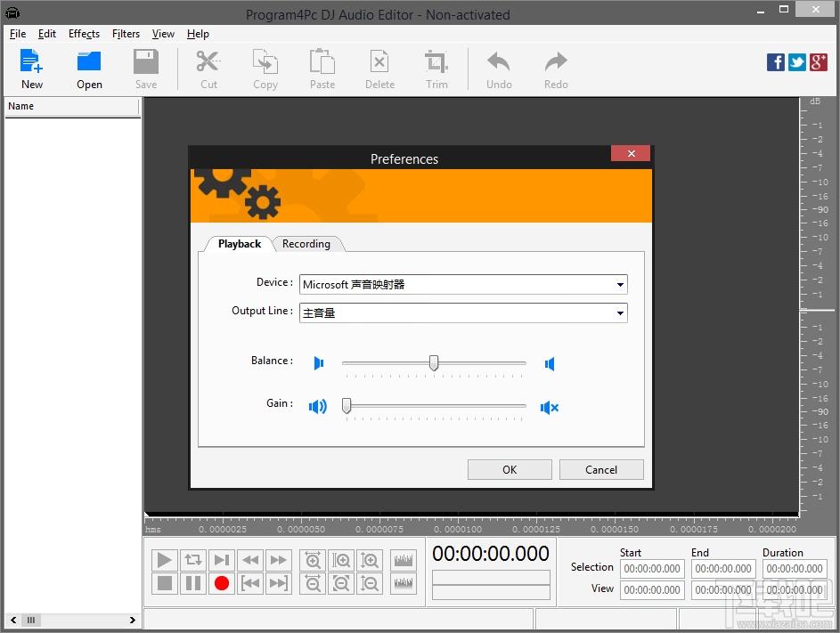Image resolution: width=840 pixels, height=633 pixels.
Task: Click the upper waveform view icon
Action: click(404, 560)
